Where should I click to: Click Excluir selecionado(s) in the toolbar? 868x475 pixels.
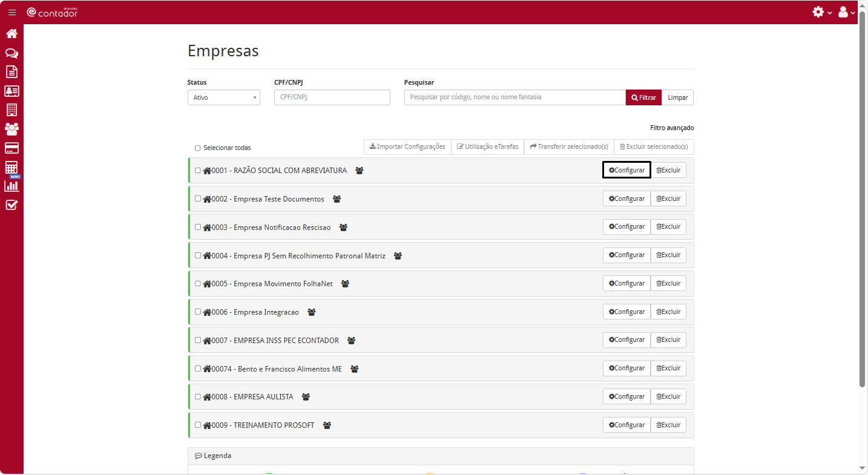click(x=654, y=147)
